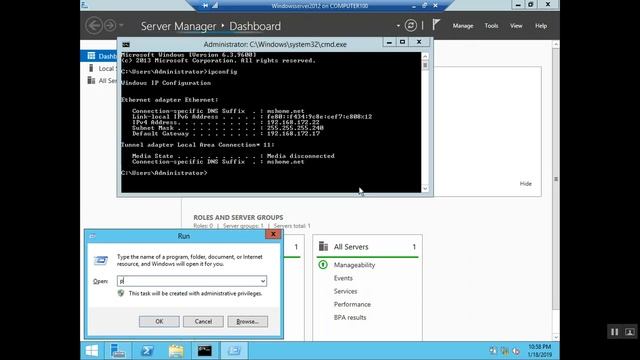Click ROLES AND SERVER GROUPS heading

[238, 218]
